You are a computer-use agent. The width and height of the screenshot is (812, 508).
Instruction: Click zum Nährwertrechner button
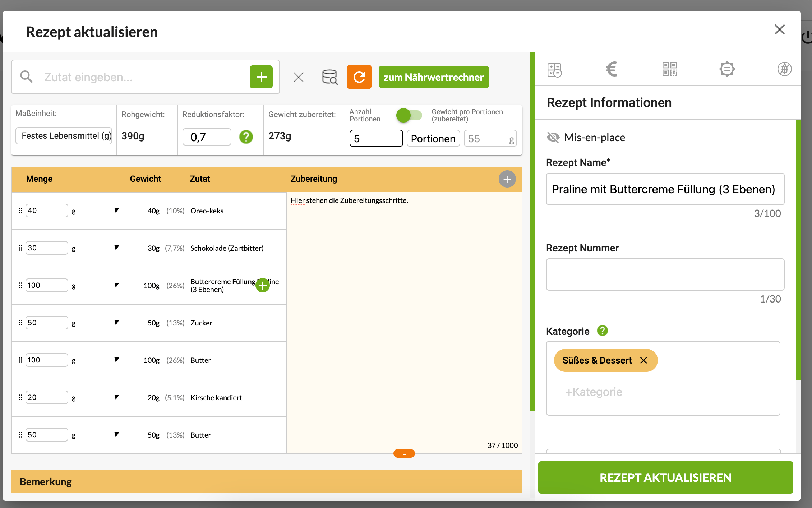pos(434,77)
